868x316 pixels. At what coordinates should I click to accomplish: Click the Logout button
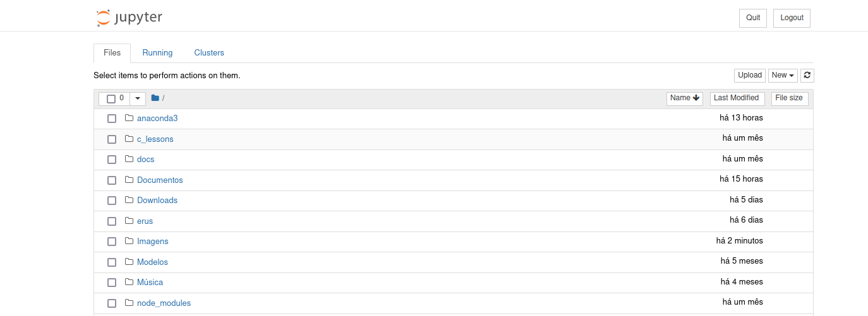(x=792, y=18)
